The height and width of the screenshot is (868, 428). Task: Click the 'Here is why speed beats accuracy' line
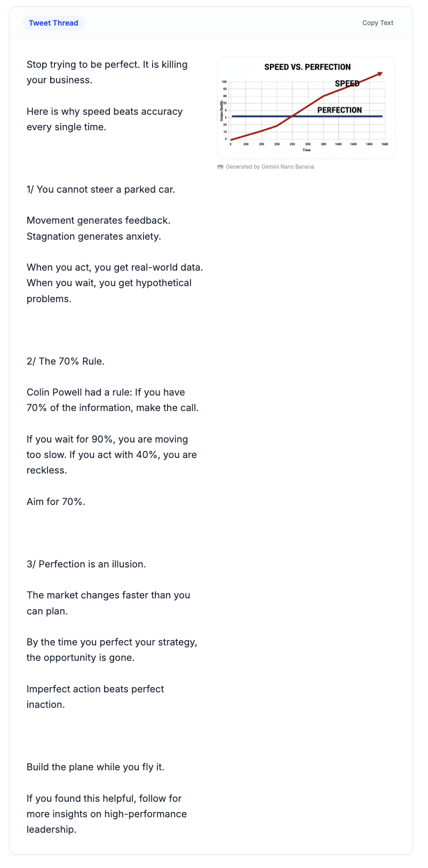(105, 120)
